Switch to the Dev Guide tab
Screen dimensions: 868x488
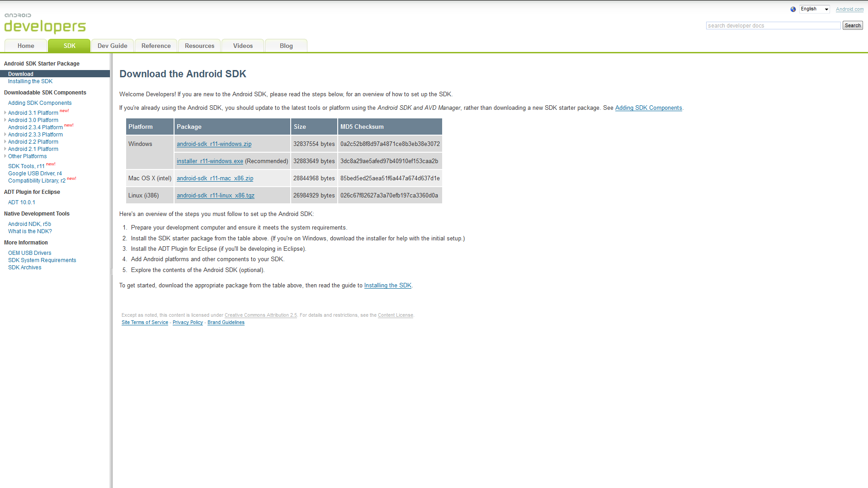point(112,46)
